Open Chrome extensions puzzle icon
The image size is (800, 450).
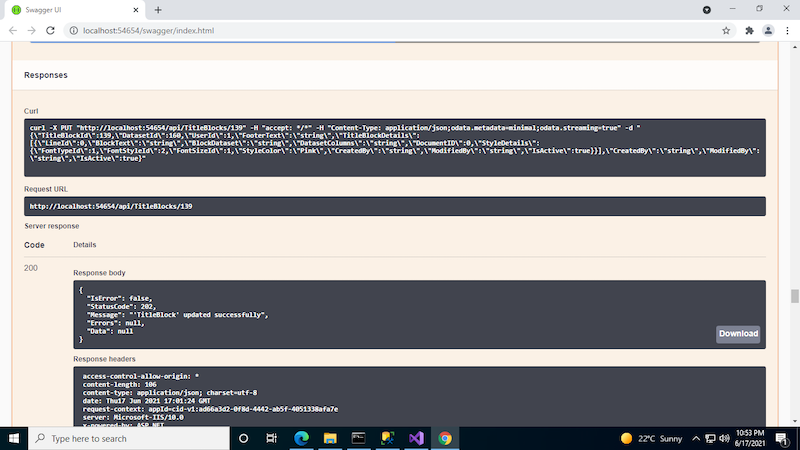[749, 31]
